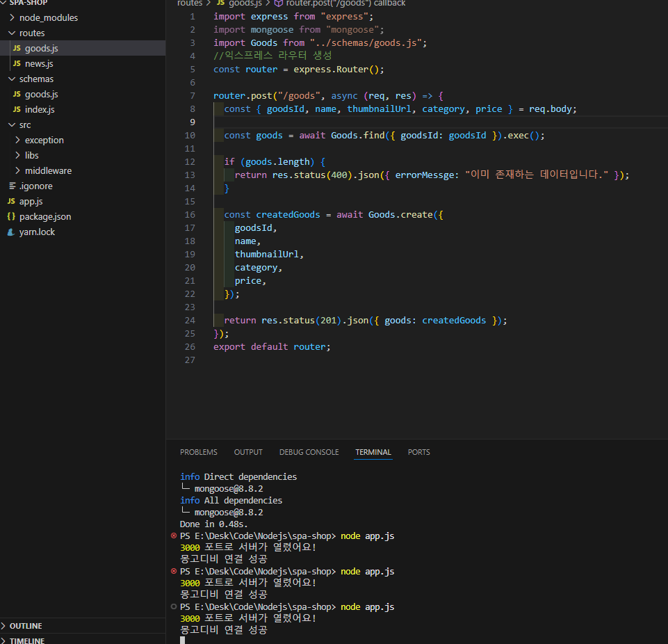This screenshot has height=644, width=668.
Task: Click JS icon of app.js
Action: click(x=11, y=201)
